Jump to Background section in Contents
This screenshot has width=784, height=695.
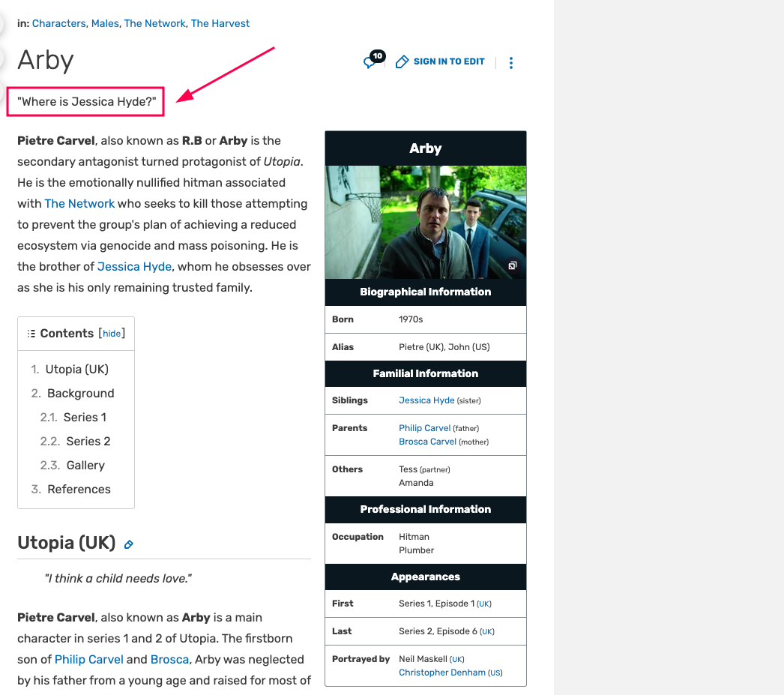tap(80, 393)
